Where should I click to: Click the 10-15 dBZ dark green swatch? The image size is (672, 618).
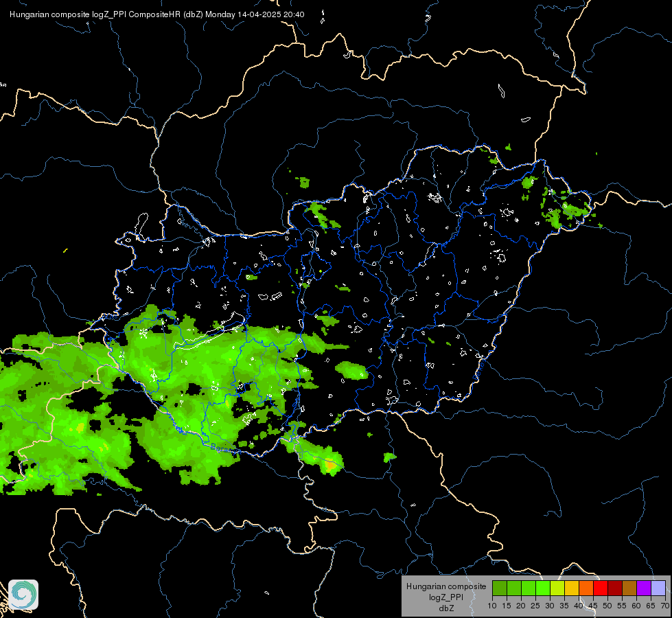tap(500, 588)
